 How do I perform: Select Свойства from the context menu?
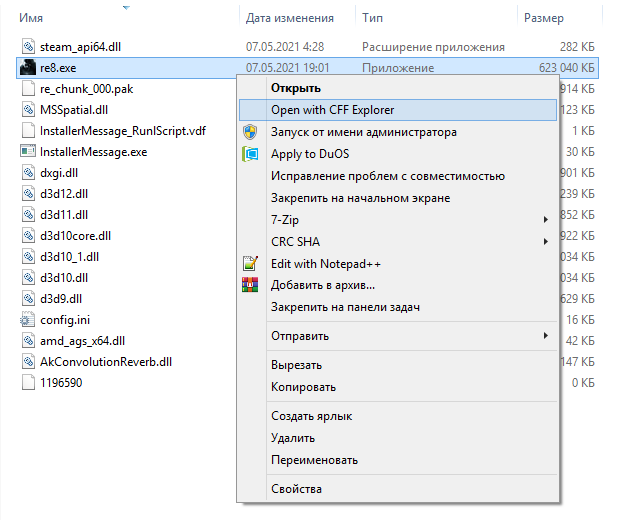click(296, 489)
